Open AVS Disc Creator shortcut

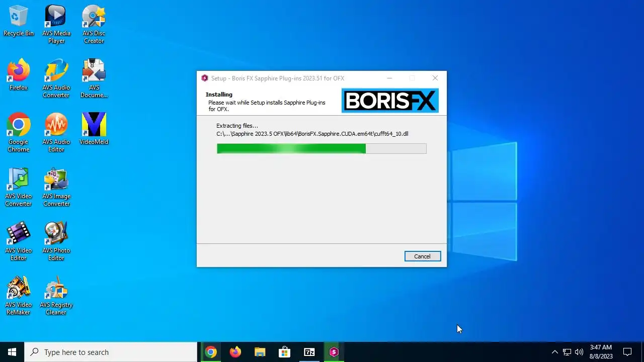coord(94,25)
